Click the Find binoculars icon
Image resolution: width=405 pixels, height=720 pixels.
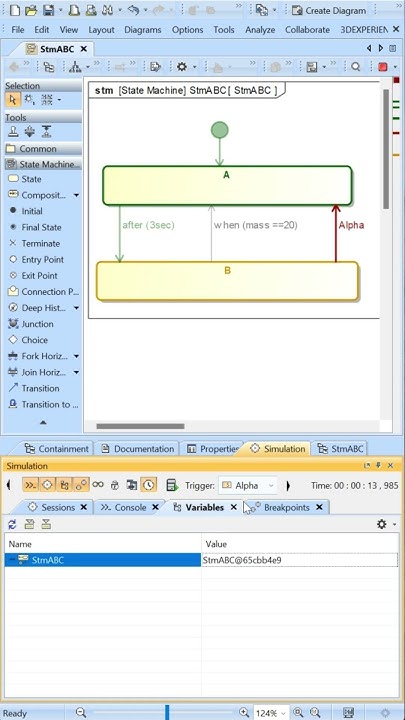(x=107, y=10)
